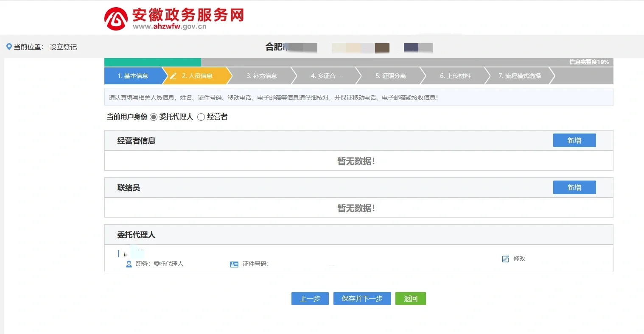Click the ID card icon near 证件号码
This screenshot has width=644, height=334.
point(234,264)
